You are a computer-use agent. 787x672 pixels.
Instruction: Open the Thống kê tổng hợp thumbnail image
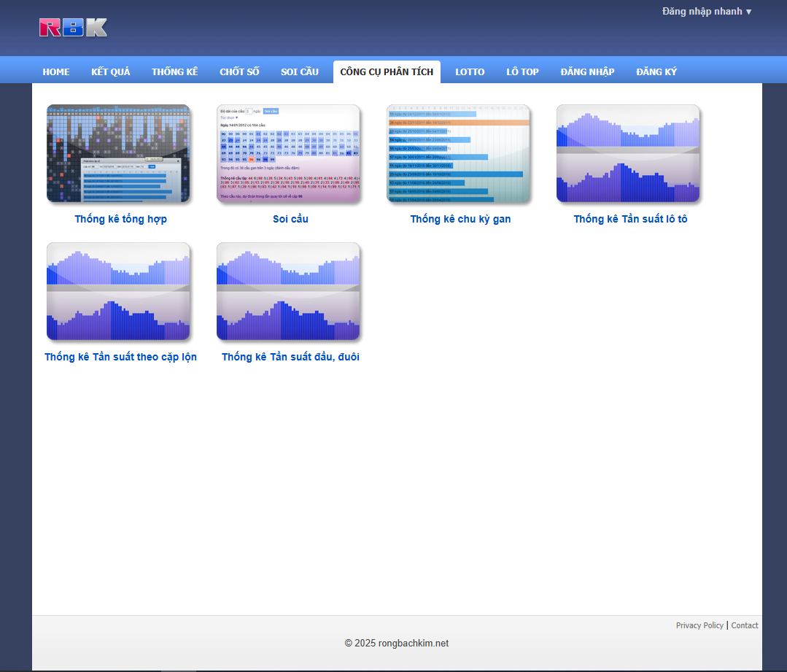pos(118,153)
